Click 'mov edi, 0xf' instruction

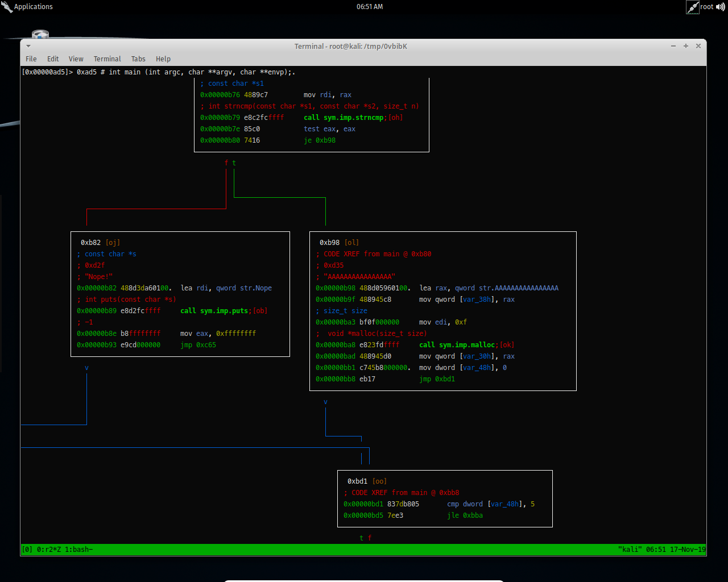[443, 322]
